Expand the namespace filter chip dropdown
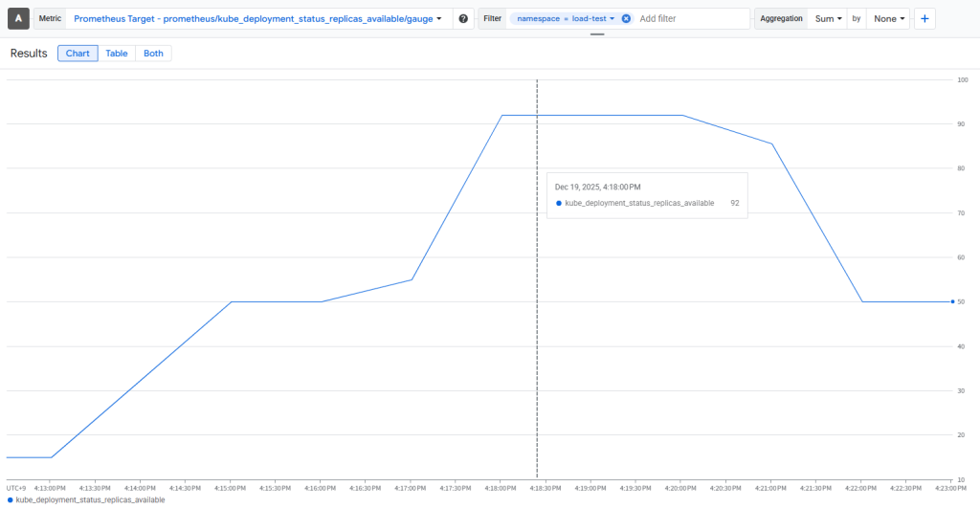980x509 pixels. click(x=612, y=19)
